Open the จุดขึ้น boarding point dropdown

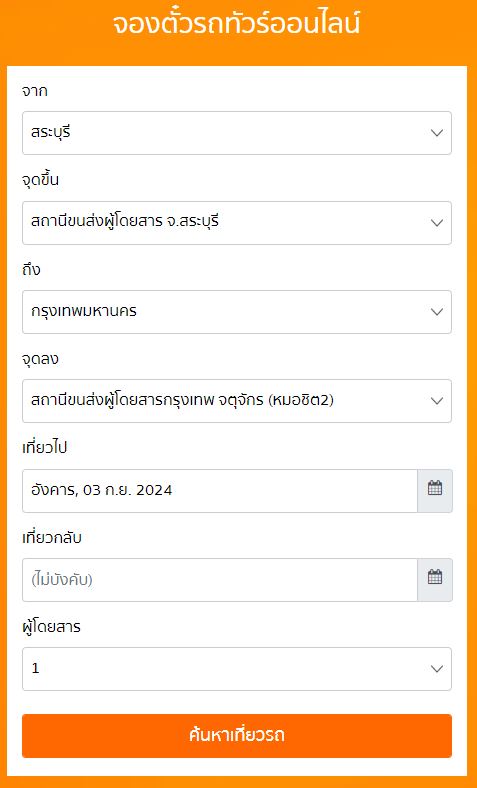[237, 223]
